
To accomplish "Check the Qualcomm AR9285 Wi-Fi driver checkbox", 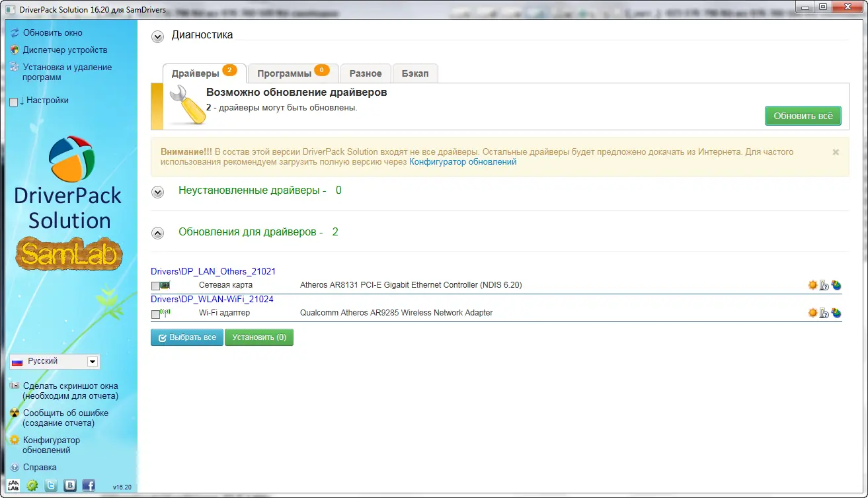I will 155,314.
